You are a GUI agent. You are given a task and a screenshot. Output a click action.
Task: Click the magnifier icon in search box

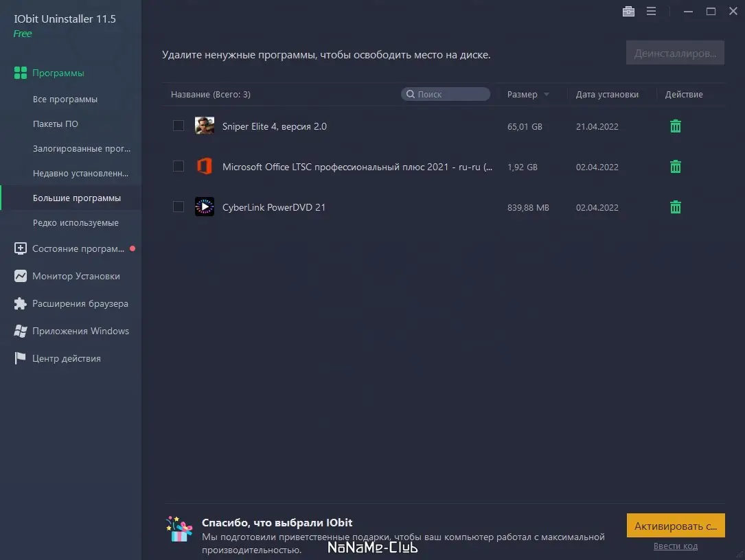point(411,94)
